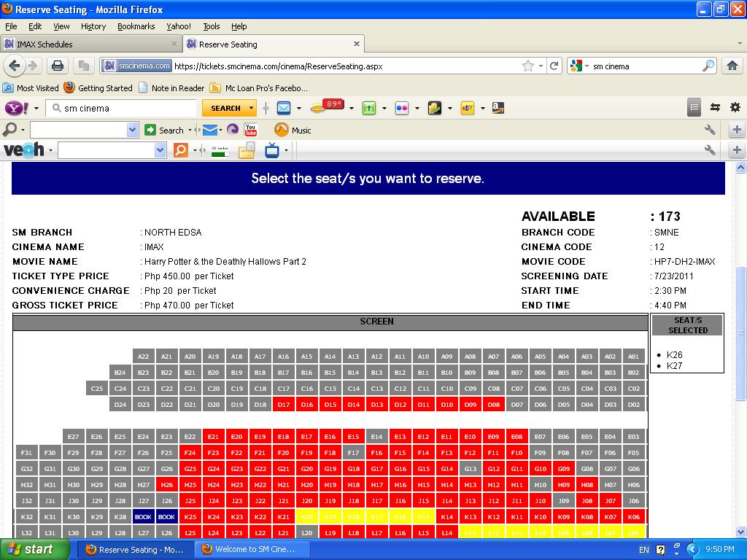The width and height of the screenshot is (747, 560).
Task: Select seat H10
Action: tap(541, 485)
